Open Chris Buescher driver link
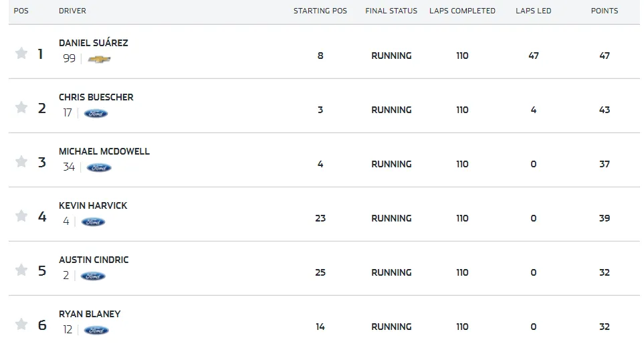 [96, 97]
